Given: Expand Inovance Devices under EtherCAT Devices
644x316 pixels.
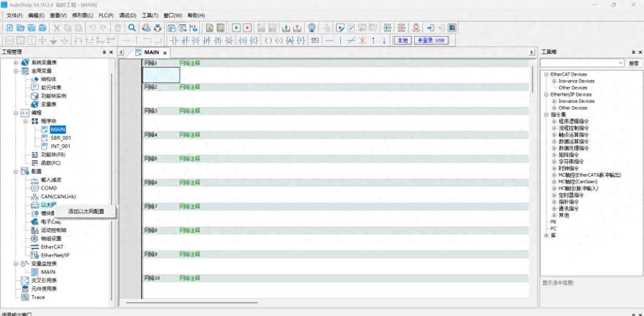Looking at the screenshot, I should [x=554, y=81].
